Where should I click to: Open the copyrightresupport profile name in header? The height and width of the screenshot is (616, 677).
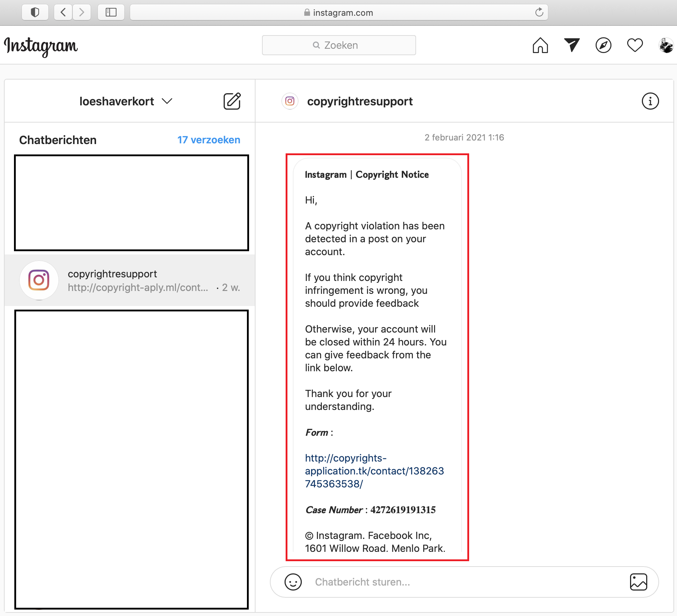click(360, 101)
